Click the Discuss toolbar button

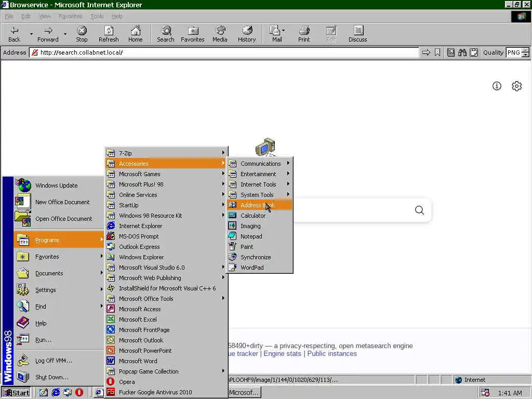click(x=357, y=34)
